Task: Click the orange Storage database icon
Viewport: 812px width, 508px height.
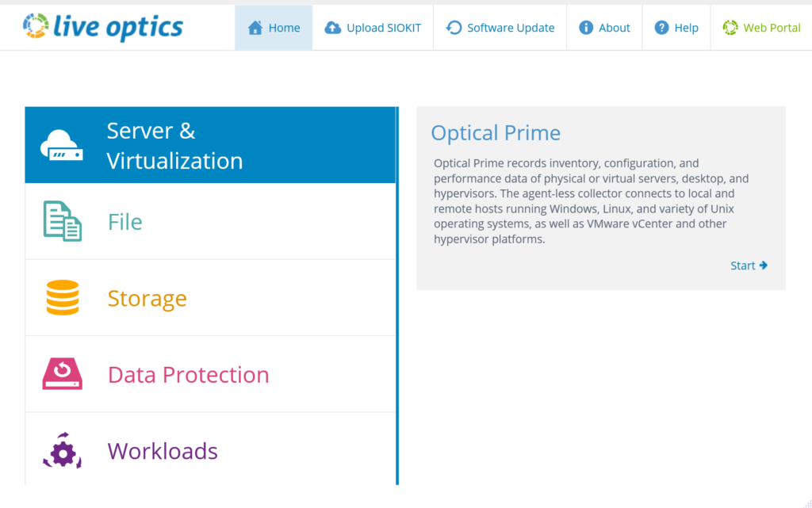Action: [x=63, y=297]
